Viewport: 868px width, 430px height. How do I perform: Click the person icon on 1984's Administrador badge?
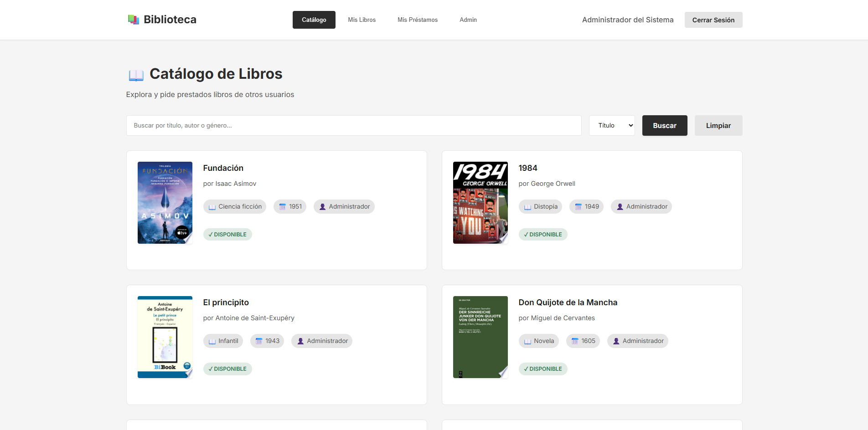coord(620,206)
